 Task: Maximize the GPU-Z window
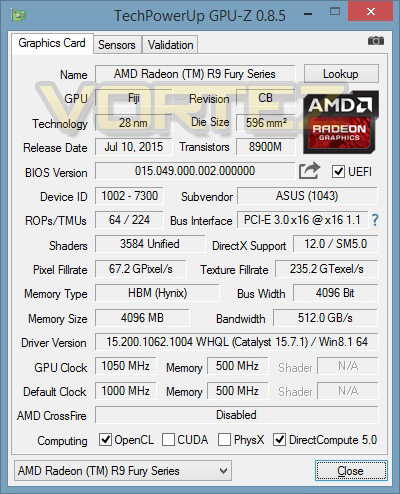click(334, 12)
